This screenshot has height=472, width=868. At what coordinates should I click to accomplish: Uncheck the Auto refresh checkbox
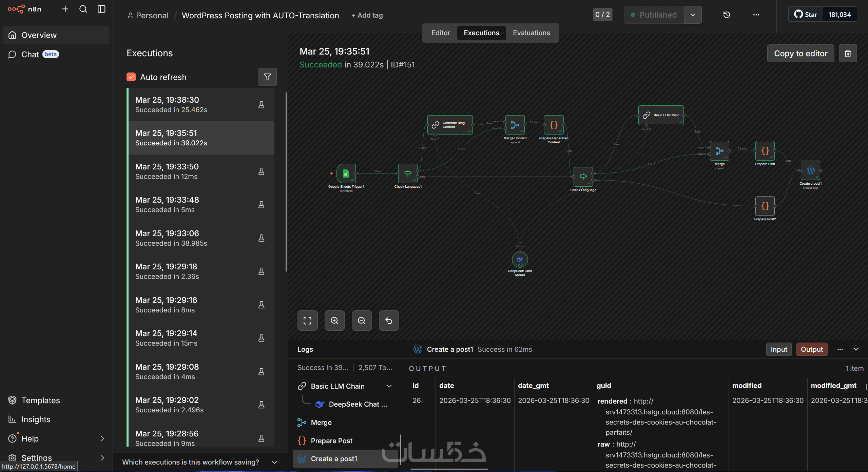pyautogui.click(x=131, y=77)
